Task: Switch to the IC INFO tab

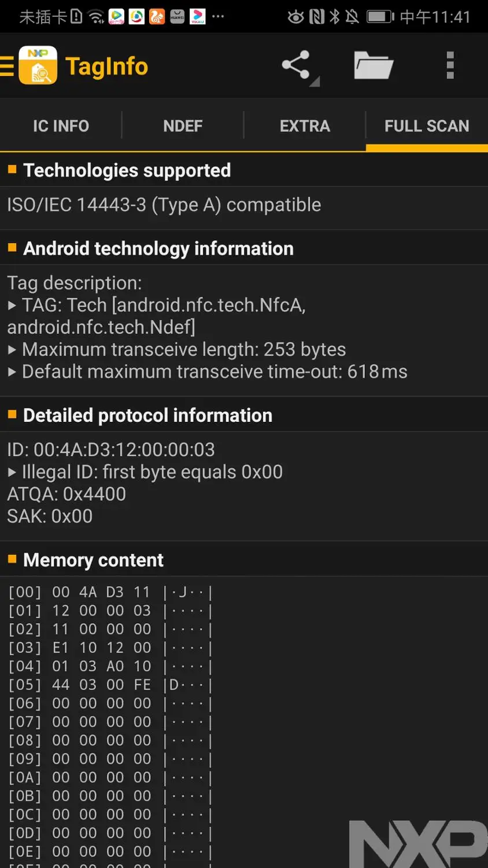Action: point(61,126)
